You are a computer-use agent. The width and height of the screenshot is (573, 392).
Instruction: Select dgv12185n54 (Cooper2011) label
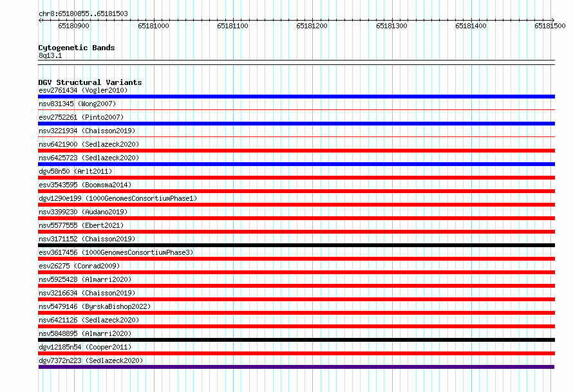[x=85, y=347]
